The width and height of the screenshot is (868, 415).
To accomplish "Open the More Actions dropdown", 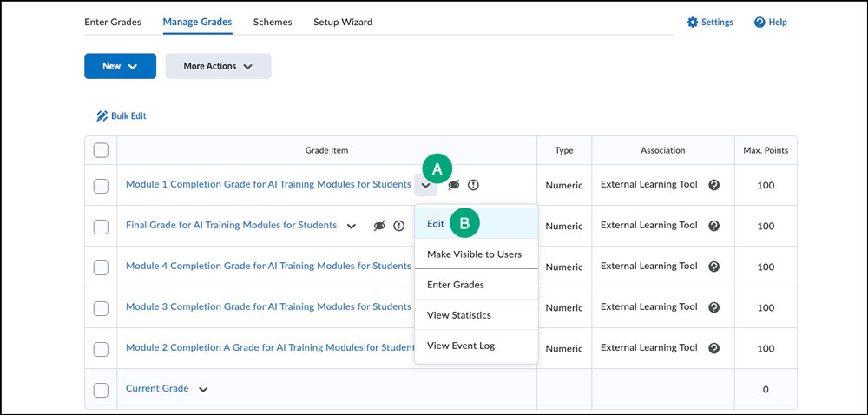I will point(218,66).
